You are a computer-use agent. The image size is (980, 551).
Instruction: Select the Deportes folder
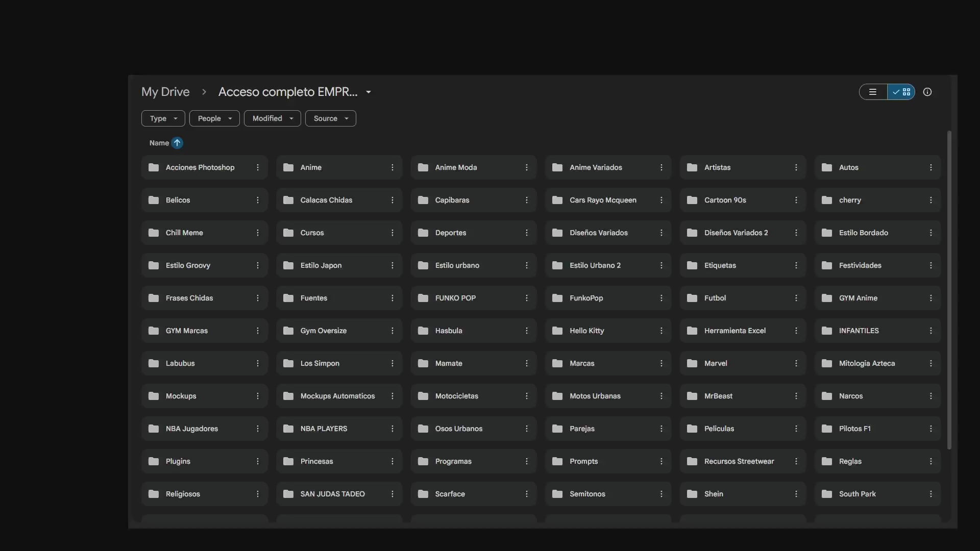click(473, 233)
